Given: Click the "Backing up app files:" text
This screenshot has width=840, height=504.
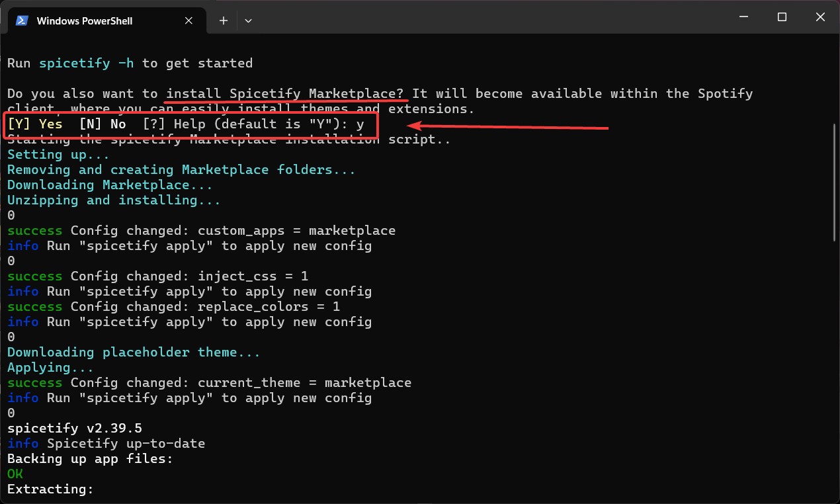Looking at the screenshot, I should 89,458.
